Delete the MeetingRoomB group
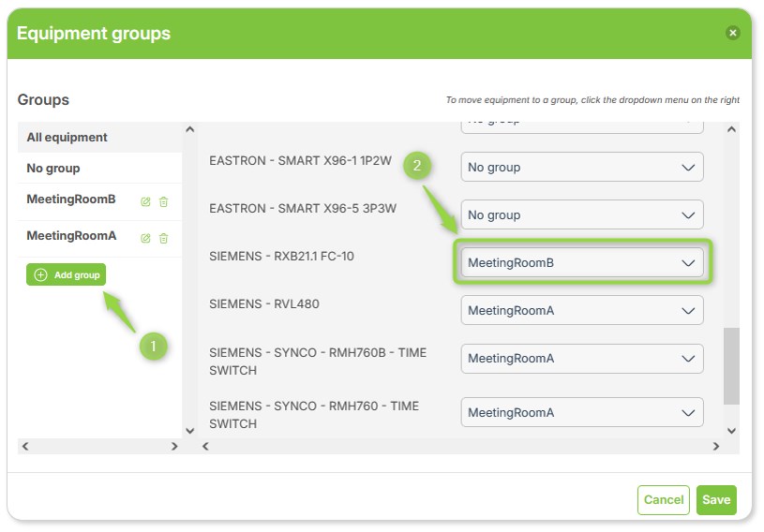This screenshot has height=532, width=764. [164, 201]
